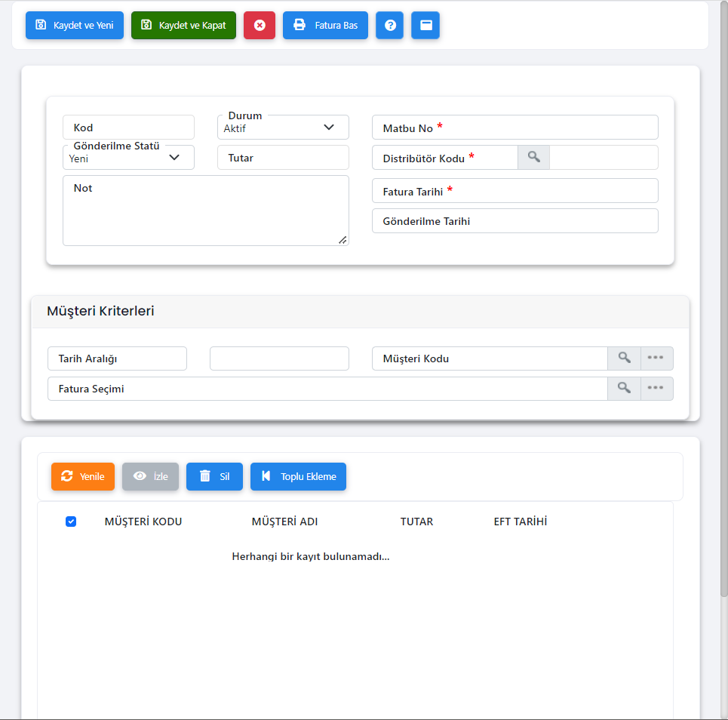The image size is (728, 720).
Task: Click the Fatura Seçimi three-dots button
Action: click(656, 388)
